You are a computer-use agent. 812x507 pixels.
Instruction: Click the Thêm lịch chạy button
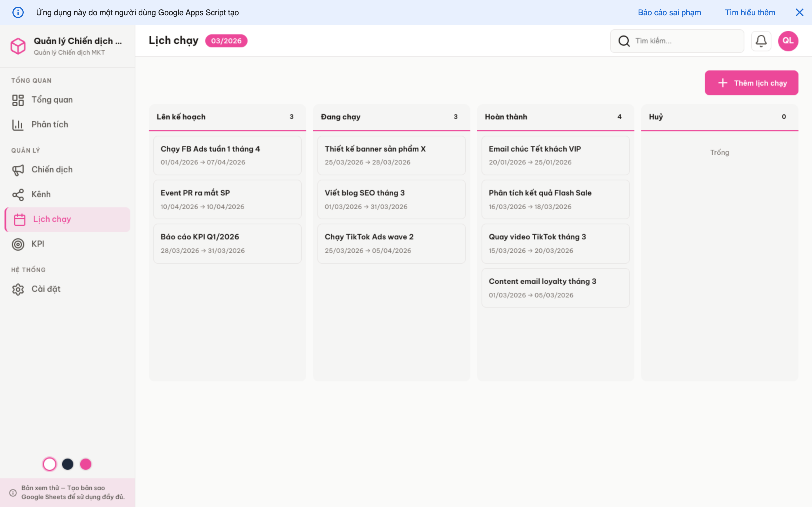coord(752,83)
